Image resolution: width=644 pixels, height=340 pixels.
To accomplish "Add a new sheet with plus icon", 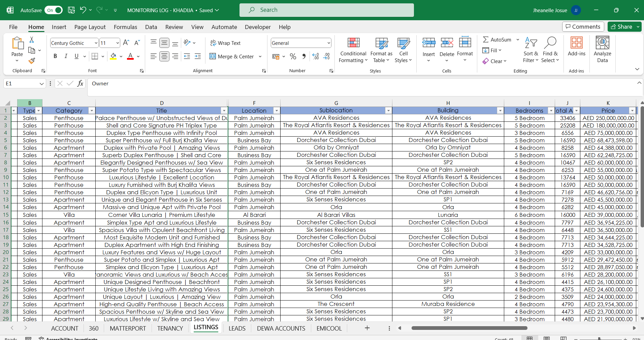I will [367, 328].
